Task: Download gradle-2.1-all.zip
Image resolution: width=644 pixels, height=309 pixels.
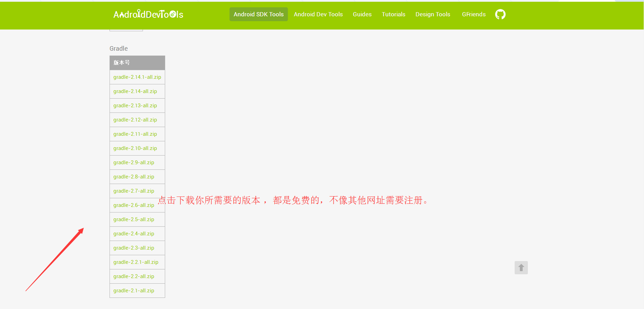Action: (x=134, y=291)
